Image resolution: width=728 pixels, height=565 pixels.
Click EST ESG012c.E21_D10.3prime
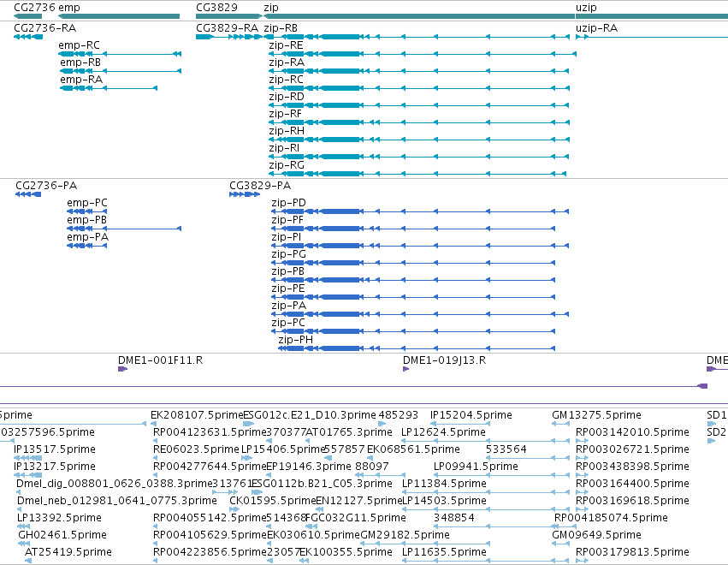pyautogui.click(x=310, y=415)
